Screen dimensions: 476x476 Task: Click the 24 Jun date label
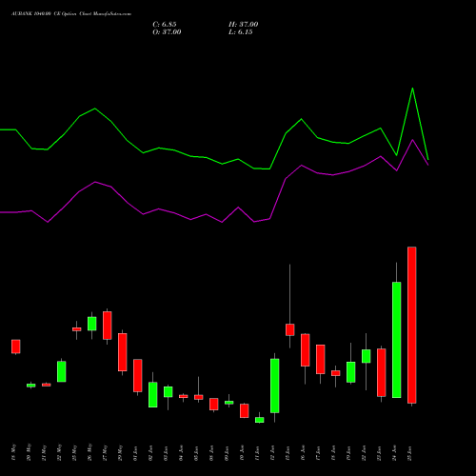(x=394, y=453)
